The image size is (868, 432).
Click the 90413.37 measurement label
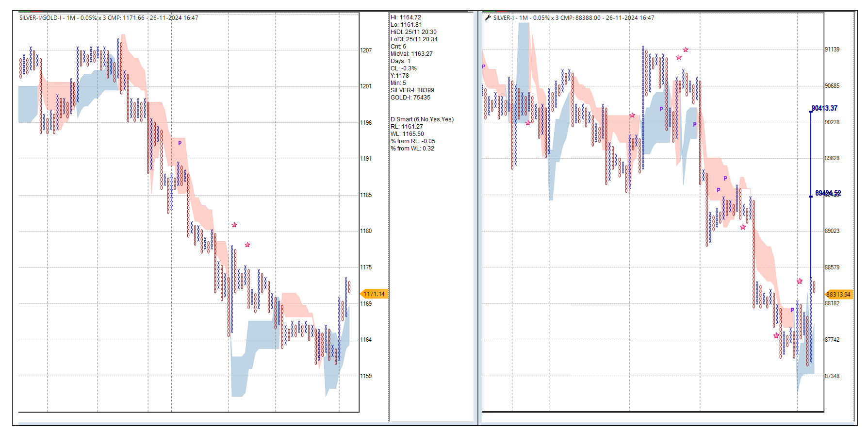click(x=825, y=108)
